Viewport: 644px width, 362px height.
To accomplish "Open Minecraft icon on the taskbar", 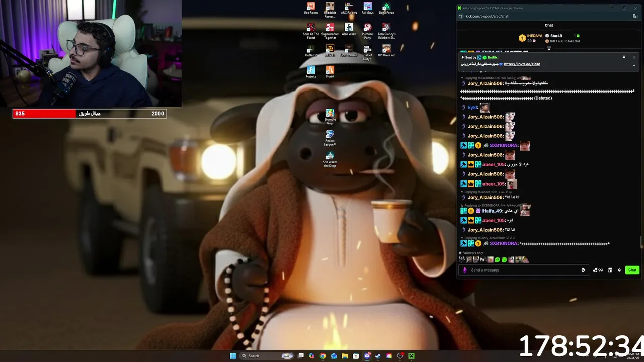I will point(411,356).
